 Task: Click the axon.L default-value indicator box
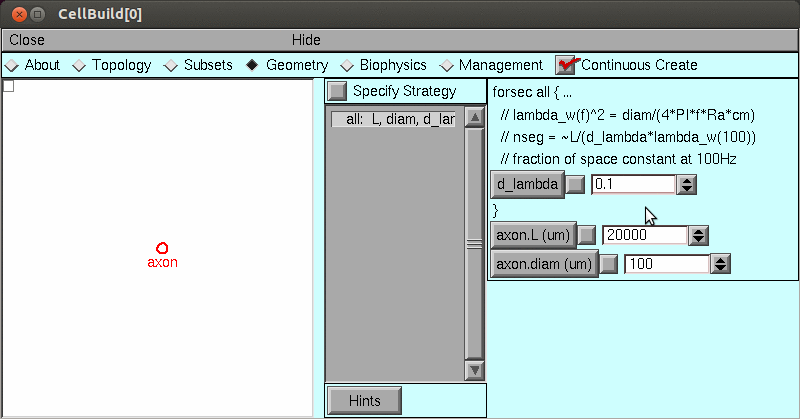pyautogui.click(x=587, y=235)
